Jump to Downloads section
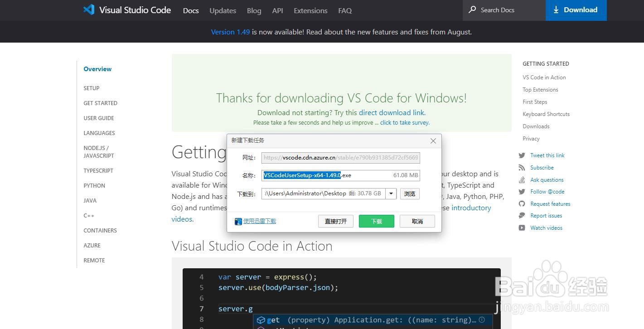This screenshot has height=329, width=644. [x=536, y=126]
